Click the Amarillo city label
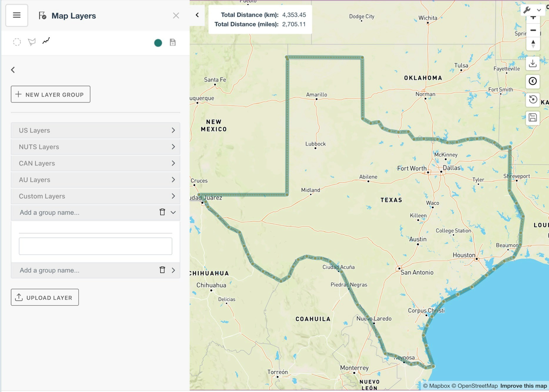This screenshot has height=392, width=549. (316, 95)
